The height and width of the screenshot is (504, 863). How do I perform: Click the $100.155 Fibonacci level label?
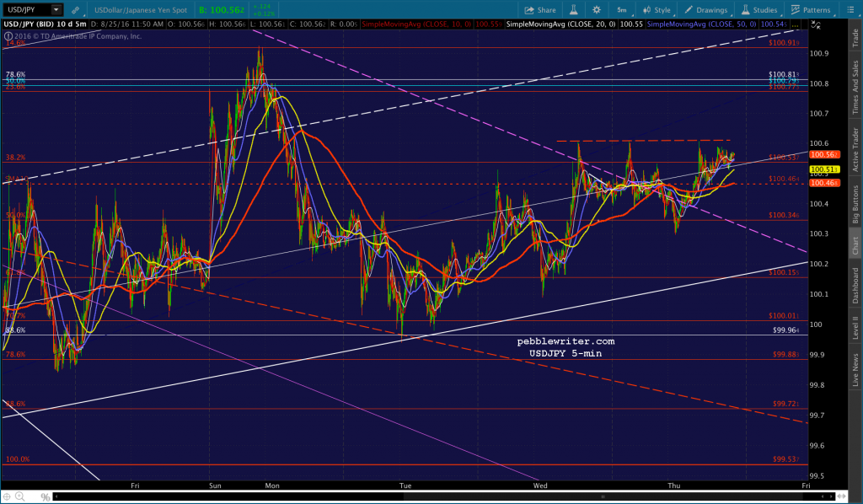coord(784,272)
